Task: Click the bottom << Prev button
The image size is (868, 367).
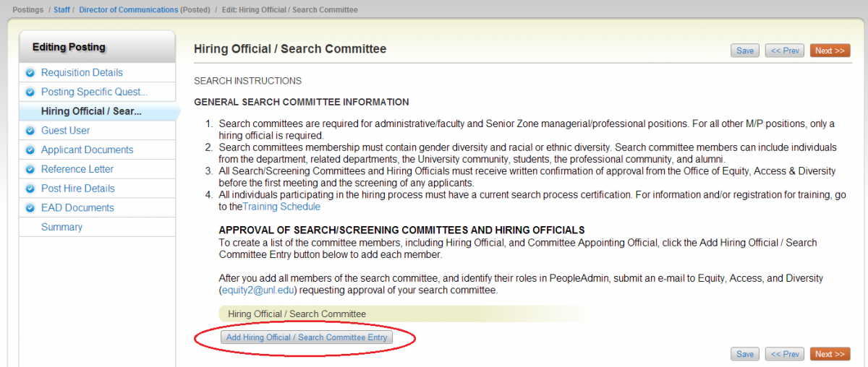Action: [x=785, y=354]
